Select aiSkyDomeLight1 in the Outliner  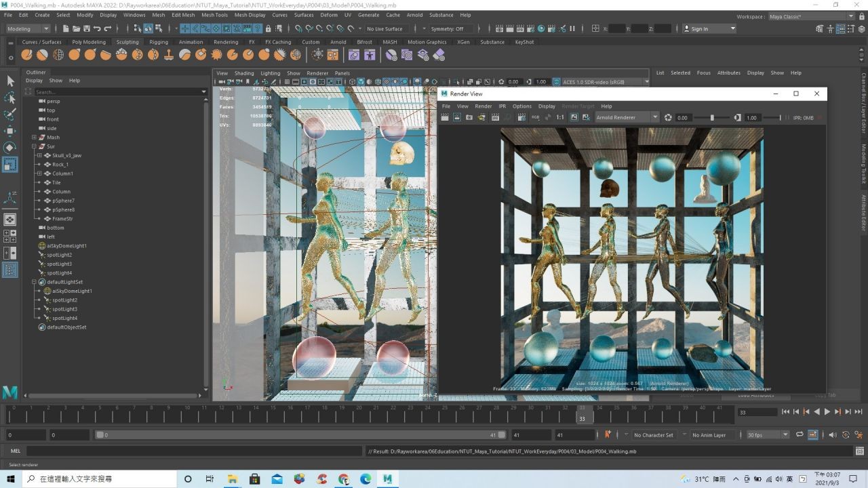tap(66, 246)
